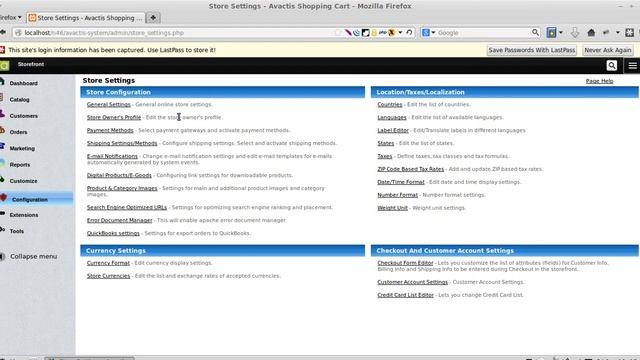Open the Credit Card List Editor link

(x=405, y=295)
